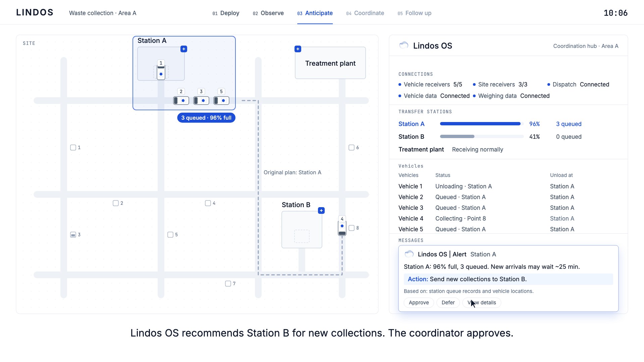
Task: Click 'Original plan: Station A' route label
Action: pyautogui.click(x=292, y=172)
